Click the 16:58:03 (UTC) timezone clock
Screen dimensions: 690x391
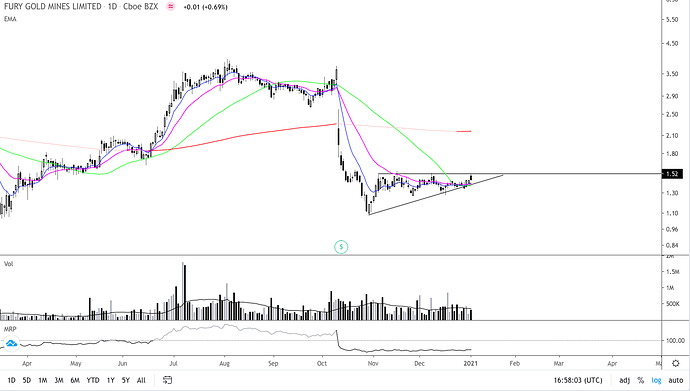(x=578, y=380)
